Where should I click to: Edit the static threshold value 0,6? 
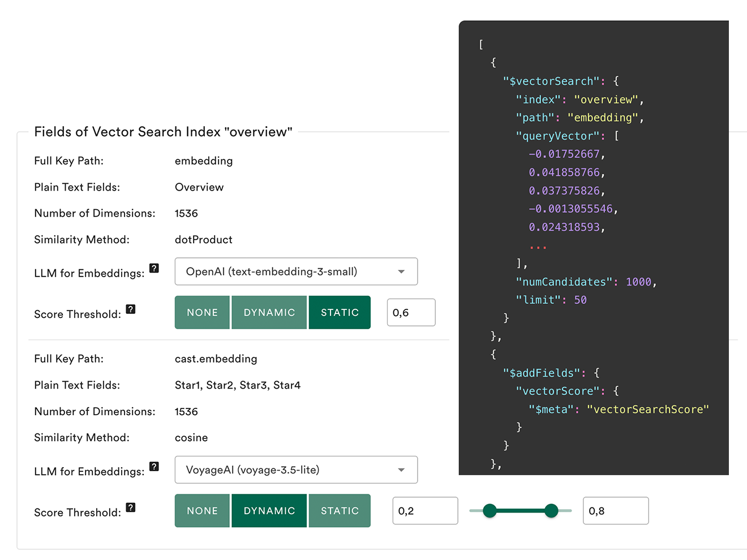(411, 312)
